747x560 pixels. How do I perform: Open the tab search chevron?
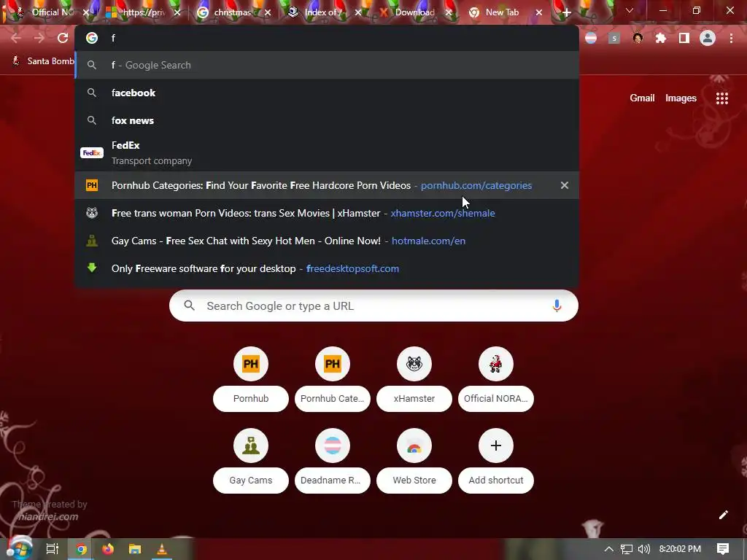click(630, 10)
